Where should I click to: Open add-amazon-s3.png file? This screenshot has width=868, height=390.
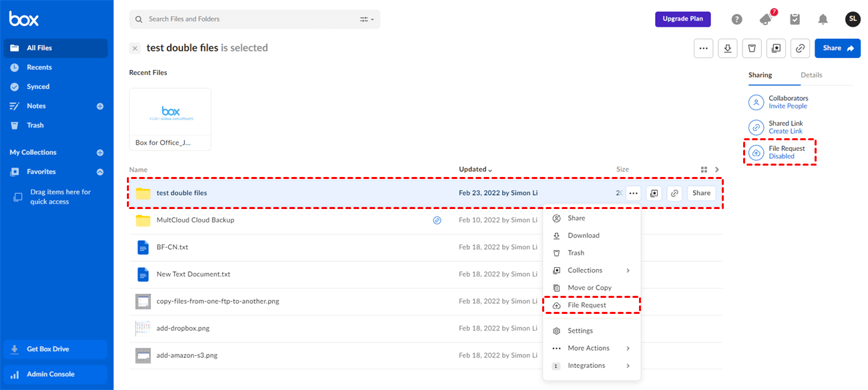(x=187, y=355)
